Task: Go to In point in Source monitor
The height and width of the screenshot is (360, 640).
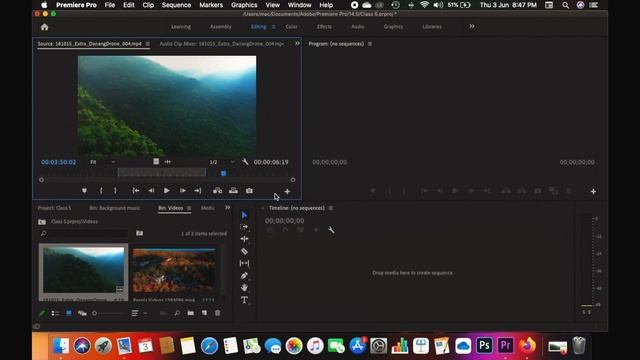Action: [136, 191]
